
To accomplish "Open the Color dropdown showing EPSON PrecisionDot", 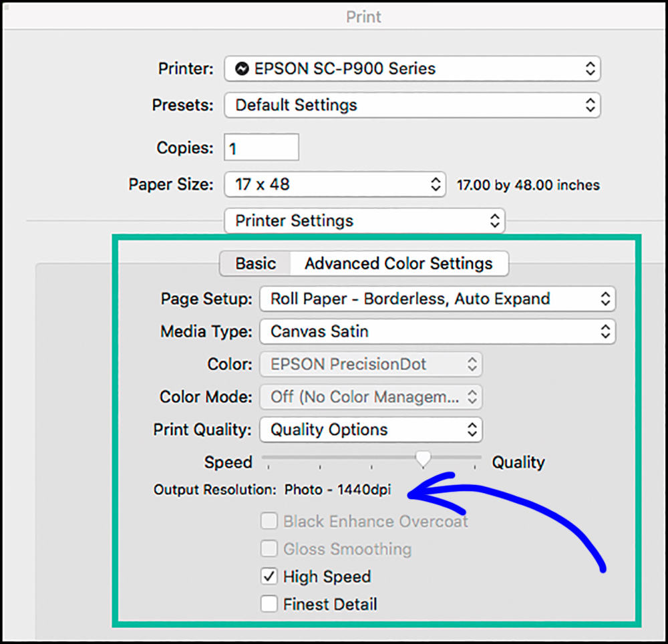I will (371, 364).
